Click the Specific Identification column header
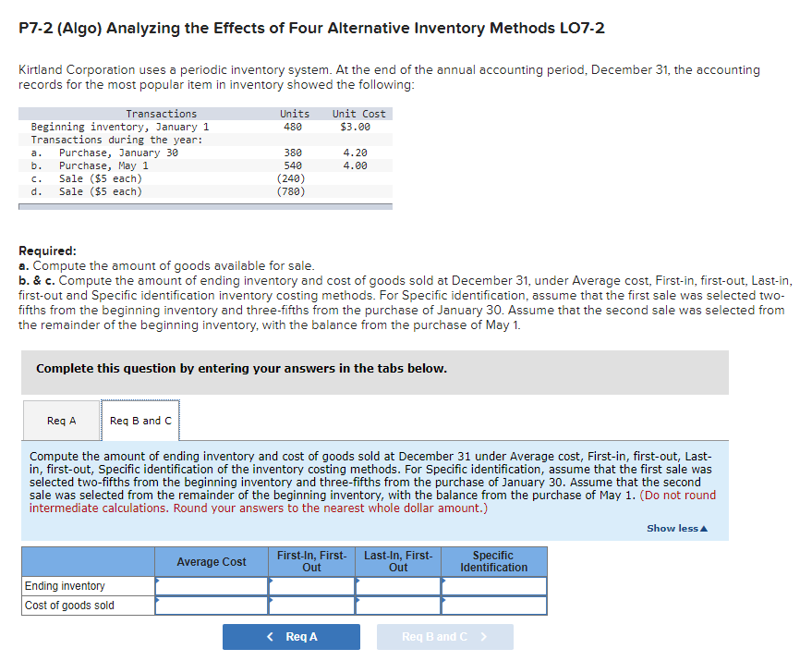 494,561
